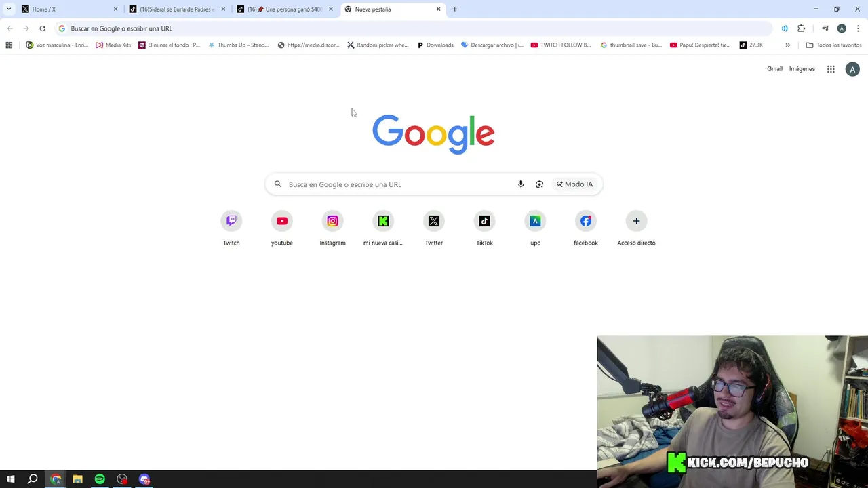Open the Todos los favoritos folder

pos(833,45)
